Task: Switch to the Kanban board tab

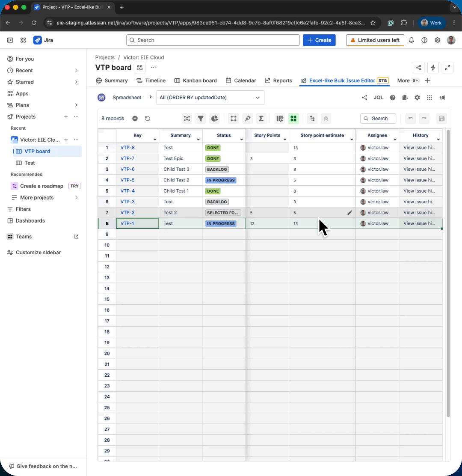Action: 195,80
